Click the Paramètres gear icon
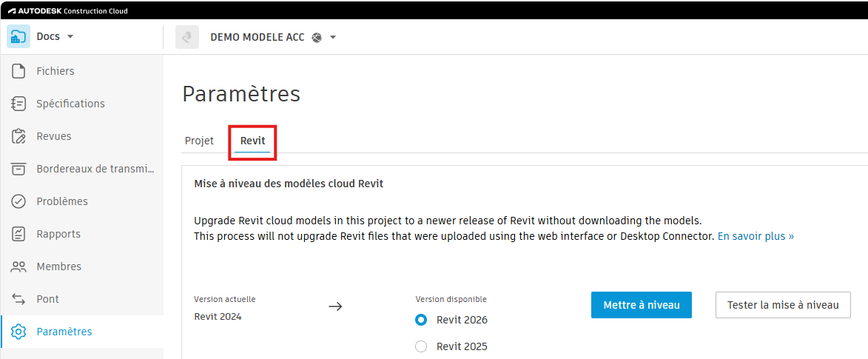 [19, 332]
